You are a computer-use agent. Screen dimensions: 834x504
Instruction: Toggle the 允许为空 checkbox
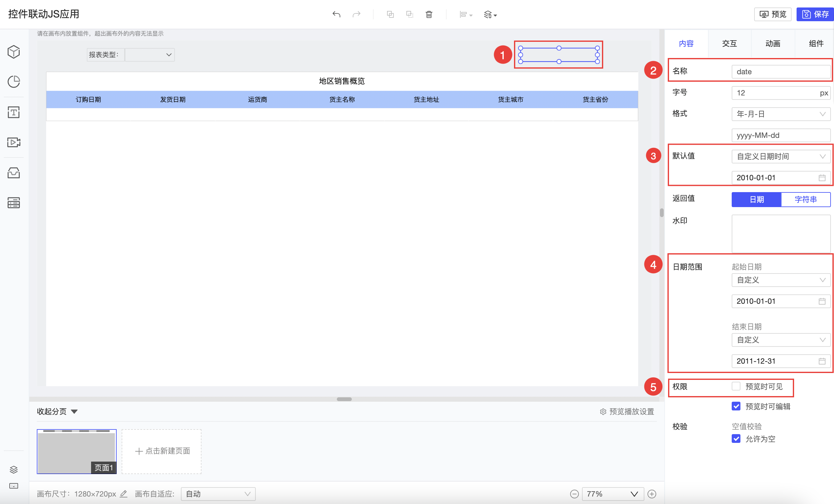click(736, 439)
